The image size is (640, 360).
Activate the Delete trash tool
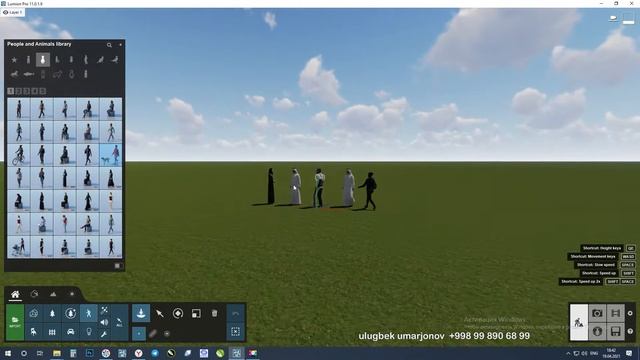point(215,313)
